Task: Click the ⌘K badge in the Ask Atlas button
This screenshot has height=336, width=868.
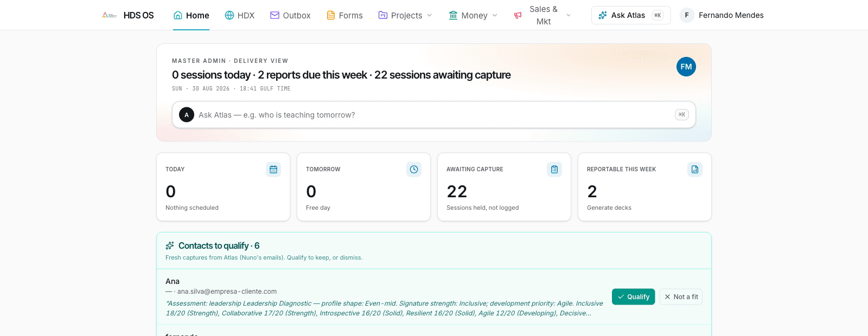Action: coord(658,15)
